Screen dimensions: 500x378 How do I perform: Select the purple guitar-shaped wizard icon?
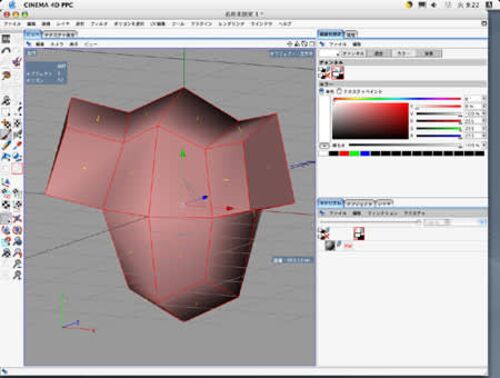(17, 62)
